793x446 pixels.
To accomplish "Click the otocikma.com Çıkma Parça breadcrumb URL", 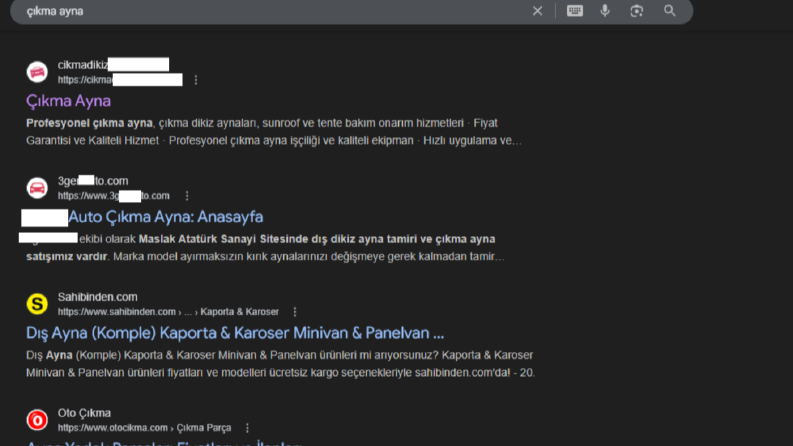I will tap(145, 428).
